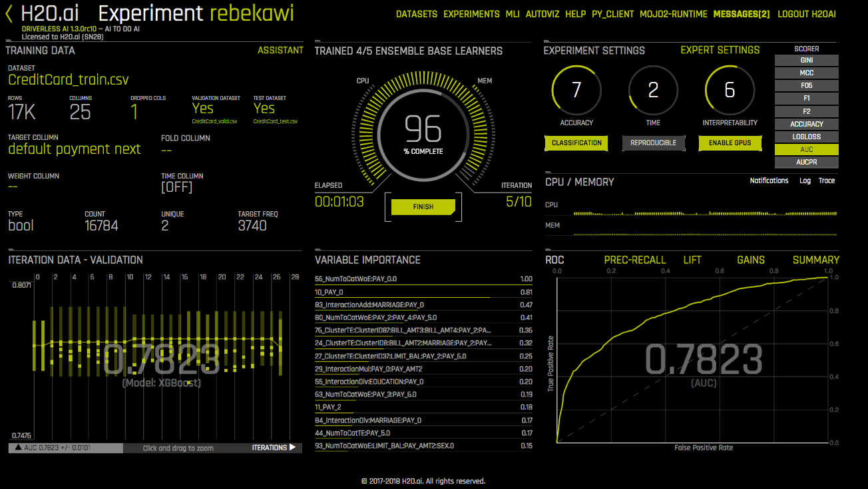This screenshot has width=868, height=489.
Task: Show the LIFT chart tab
Action: pyautogui.click(x=692, y=260)
